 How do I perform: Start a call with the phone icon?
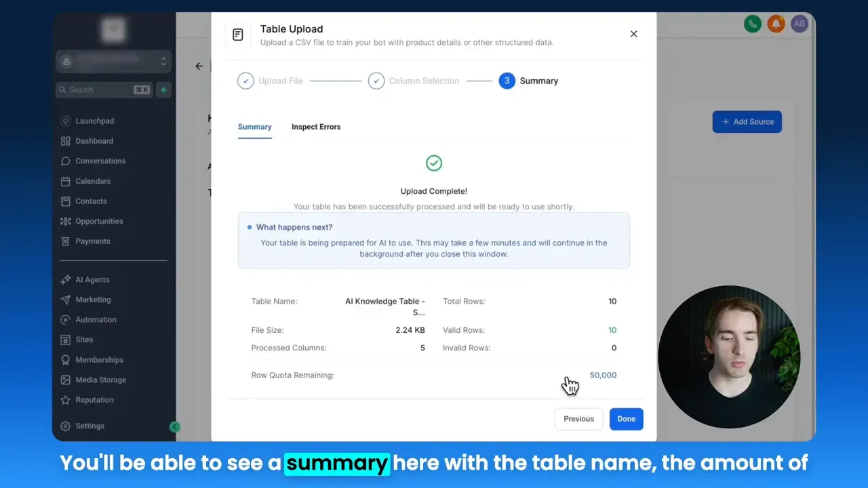pos(752,23)
